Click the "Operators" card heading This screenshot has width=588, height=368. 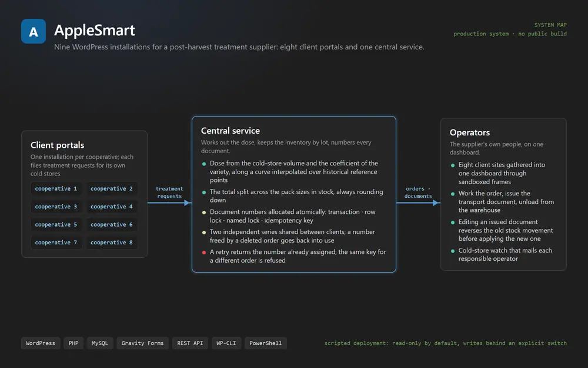(470, 132)
